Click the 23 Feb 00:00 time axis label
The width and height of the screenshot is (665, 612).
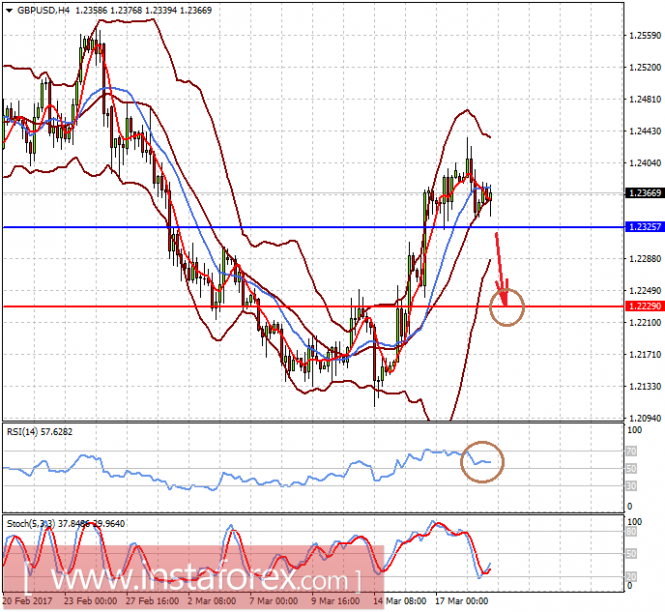(90, 601)
